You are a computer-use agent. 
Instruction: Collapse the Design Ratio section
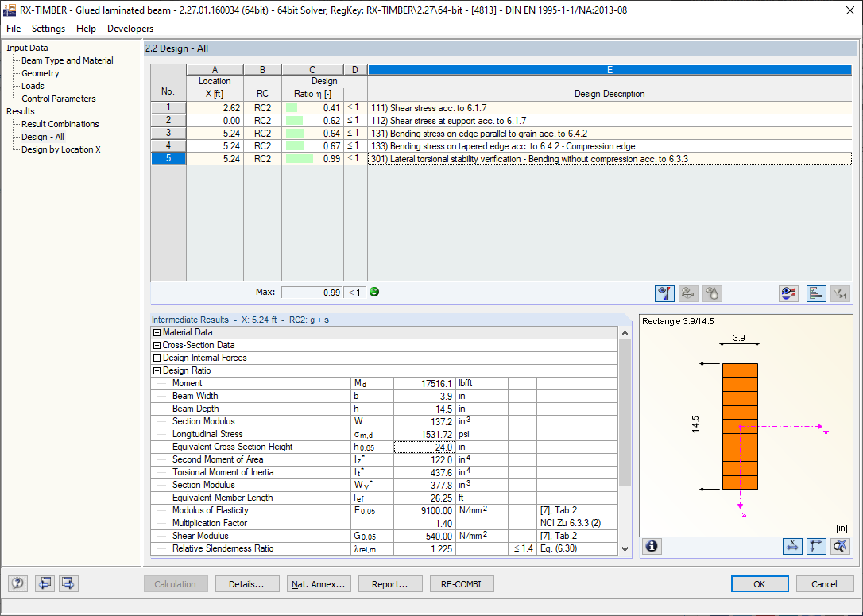(x=157, y=370)
